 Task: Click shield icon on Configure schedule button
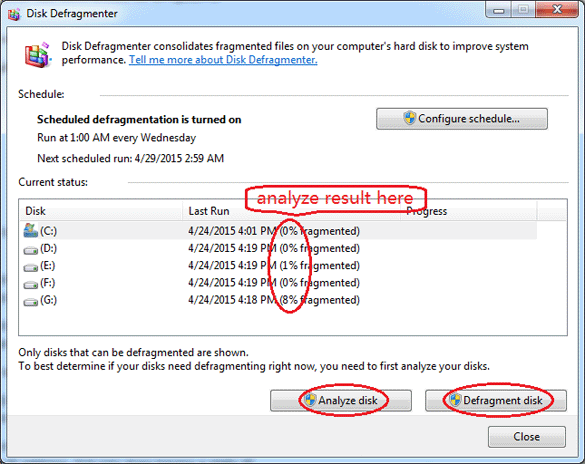(409, 118)
